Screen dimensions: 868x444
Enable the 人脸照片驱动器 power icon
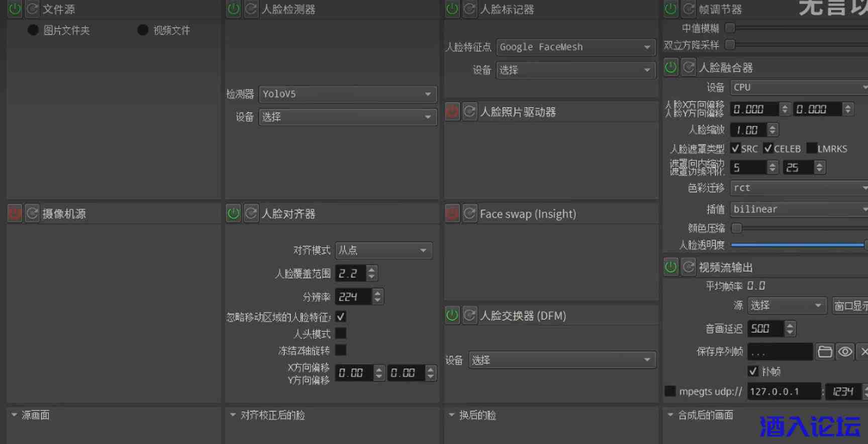452,112
